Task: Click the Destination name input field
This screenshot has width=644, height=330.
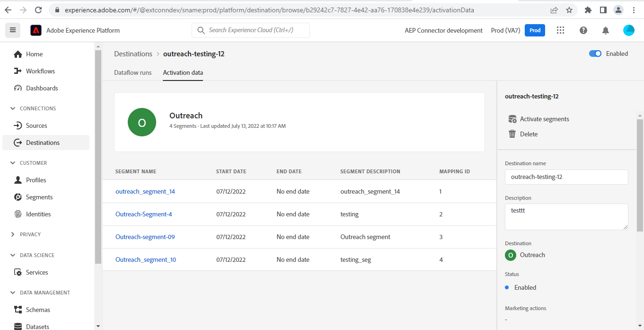Action: (x=566, y=177)
